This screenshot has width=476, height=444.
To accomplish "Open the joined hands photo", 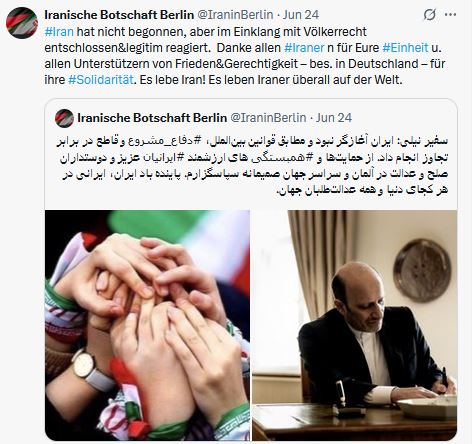I will point(147,325).
